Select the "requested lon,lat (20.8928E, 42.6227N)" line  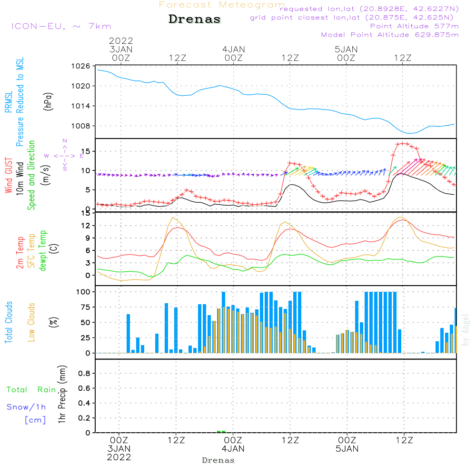click(369, 9)
